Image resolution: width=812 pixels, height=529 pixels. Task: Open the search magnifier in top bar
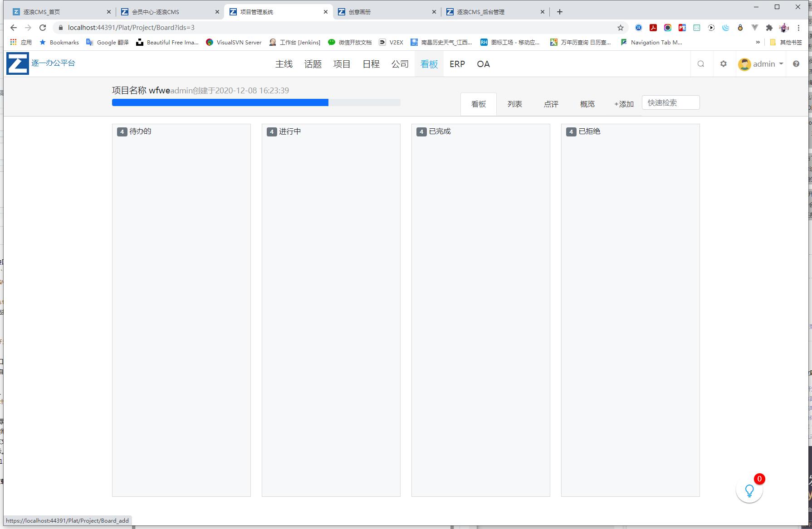pyautogui.click(x=701, y=64)
